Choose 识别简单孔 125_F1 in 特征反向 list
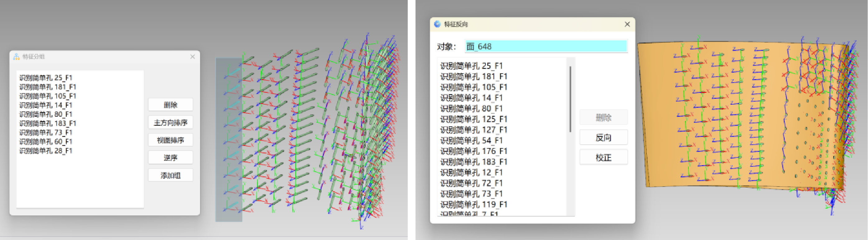The height and width of the screenshot is (240, 868). pos(473,119)
